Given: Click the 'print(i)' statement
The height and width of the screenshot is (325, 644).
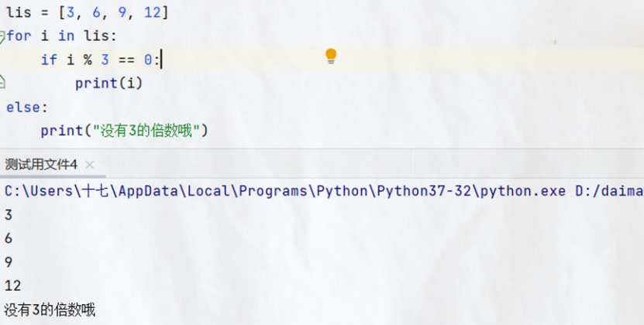Looking at the screenshot, I should pyautogui.click(x=108, y=84).
